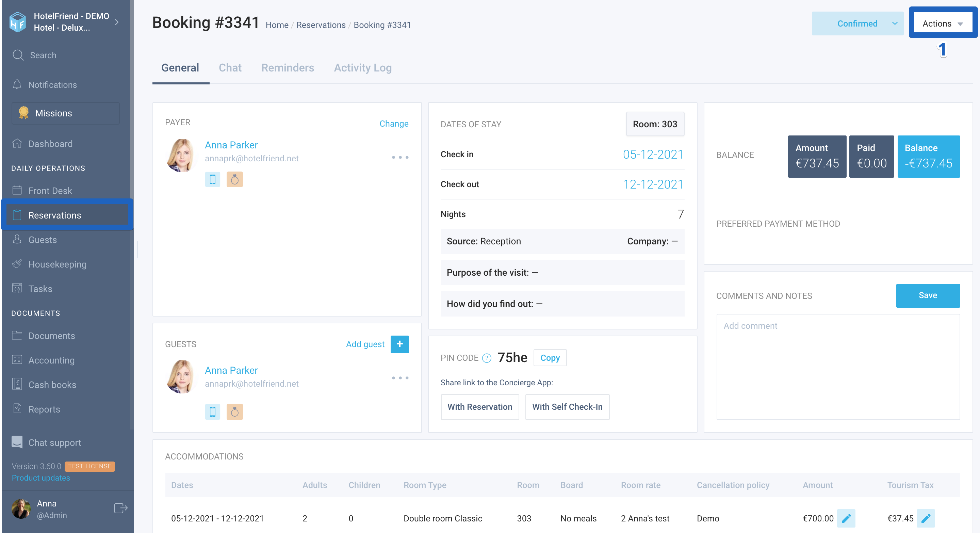This screenshot has height=533, width=980.
Task: Click Add guest link
Action: click(x=365, y=344)
